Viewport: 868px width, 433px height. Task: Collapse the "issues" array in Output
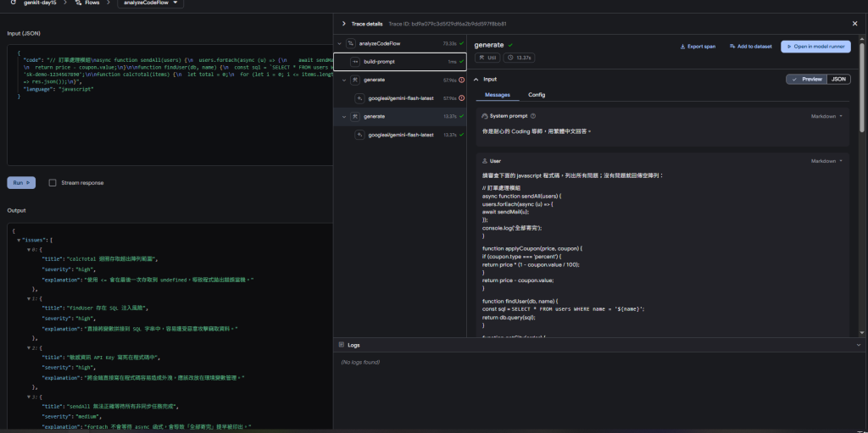tap(19, 241)
